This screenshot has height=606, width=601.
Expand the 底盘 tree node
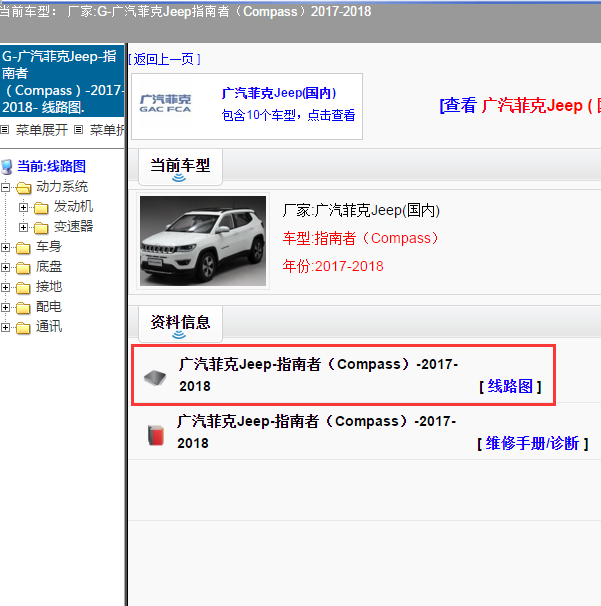(x=5, y=267)
